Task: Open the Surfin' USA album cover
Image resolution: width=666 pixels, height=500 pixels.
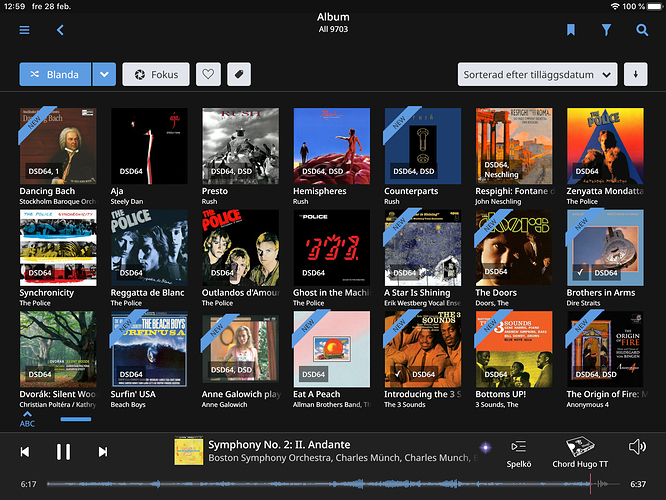Action: [149, 349]
